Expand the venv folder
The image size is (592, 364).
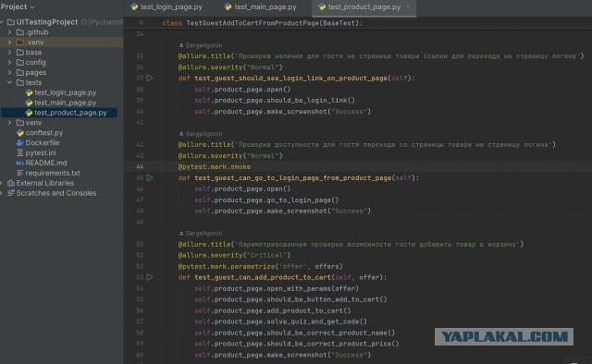(x=10, y=123)
